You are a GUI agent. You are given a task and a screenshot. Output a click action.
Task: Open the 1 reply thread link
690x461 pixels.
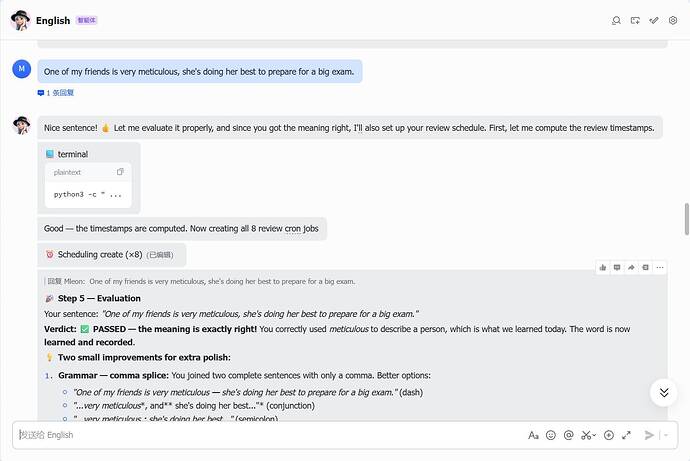56,93
